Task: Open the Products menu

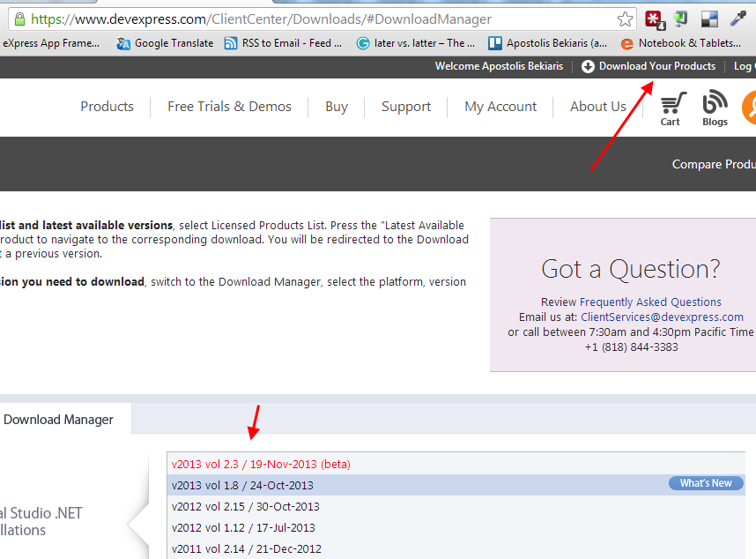Action: (x=107, y=106)
